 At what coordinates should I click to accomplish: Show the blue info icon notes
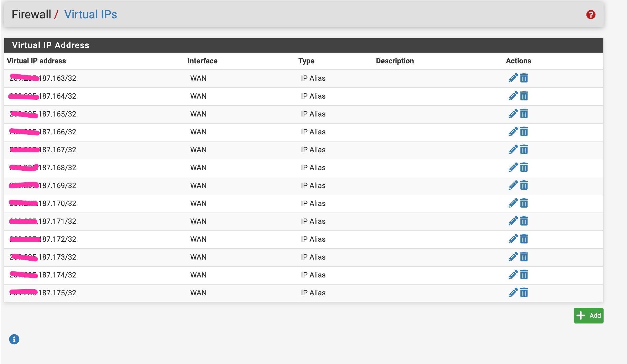[14, 339]
